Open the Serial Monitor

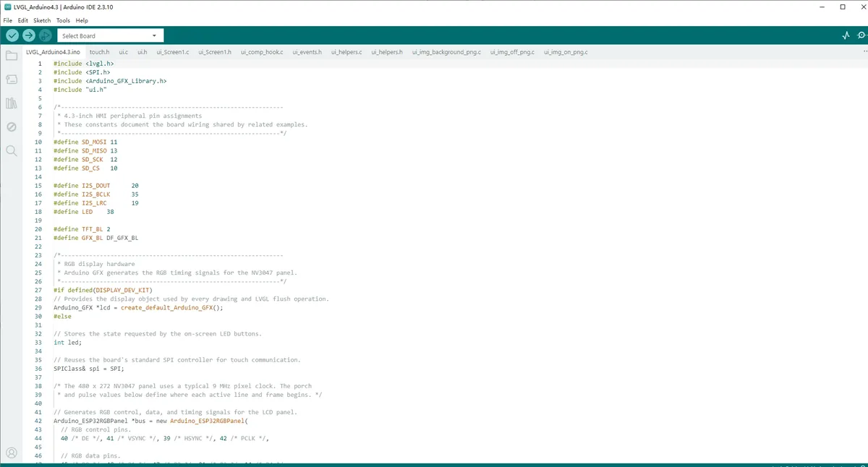point(860,35)
